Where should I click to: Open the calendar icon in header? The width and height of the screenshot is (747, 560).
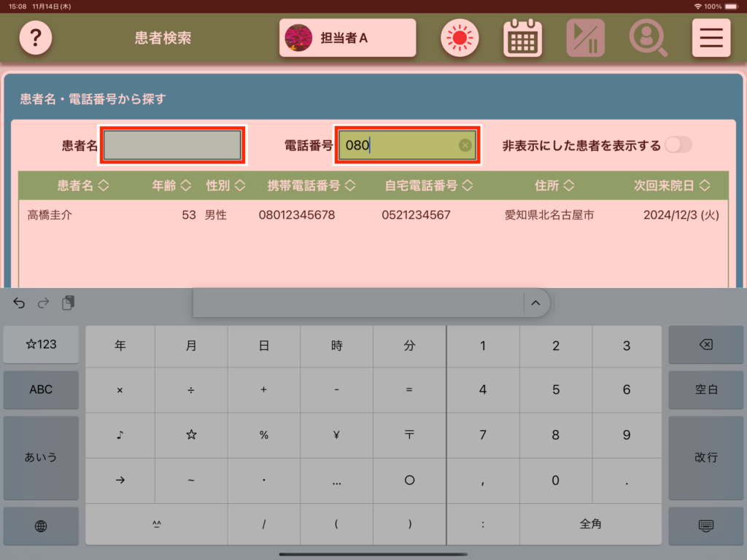(x=522, y=38)
